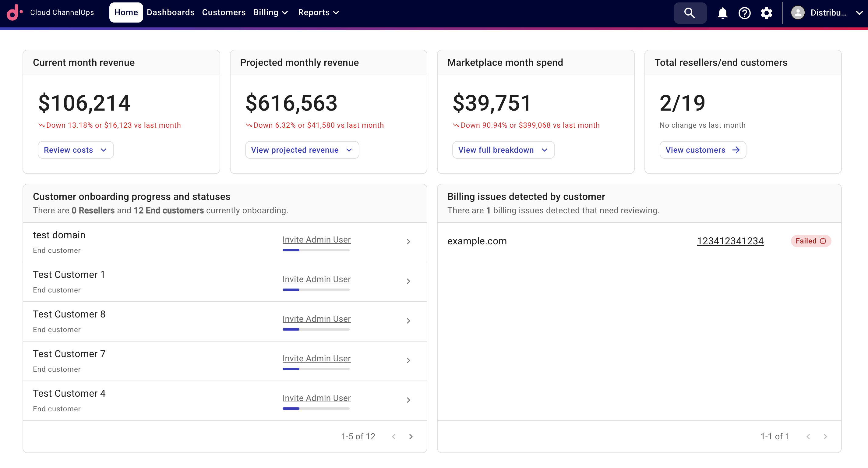Open details for test domain onboarding
Screen dimensions: 868x468
[408, 242]
